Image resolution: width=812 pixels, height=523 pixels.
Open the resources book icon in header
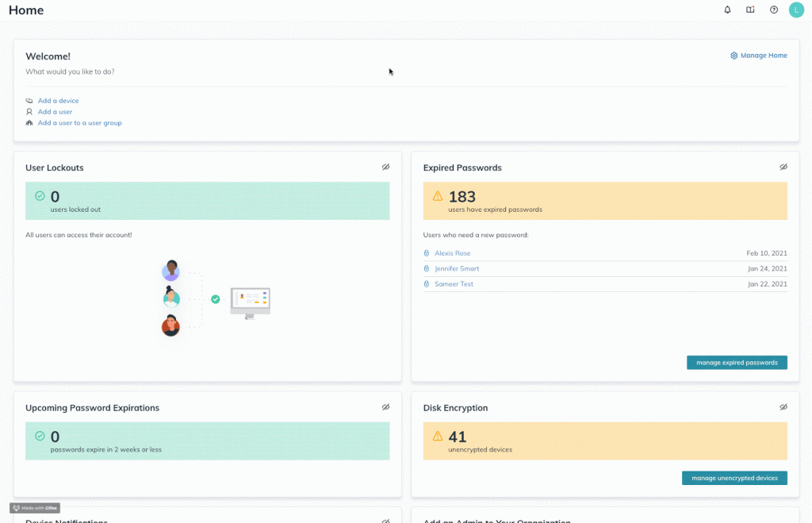[x=750, y=10]
